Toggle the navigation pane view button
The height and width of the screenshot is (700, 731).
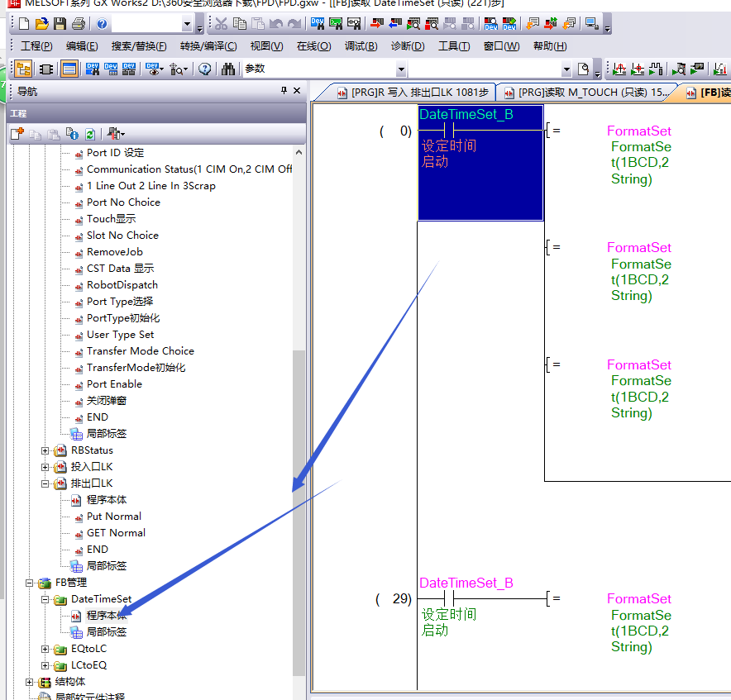click(x=23, y=69)
